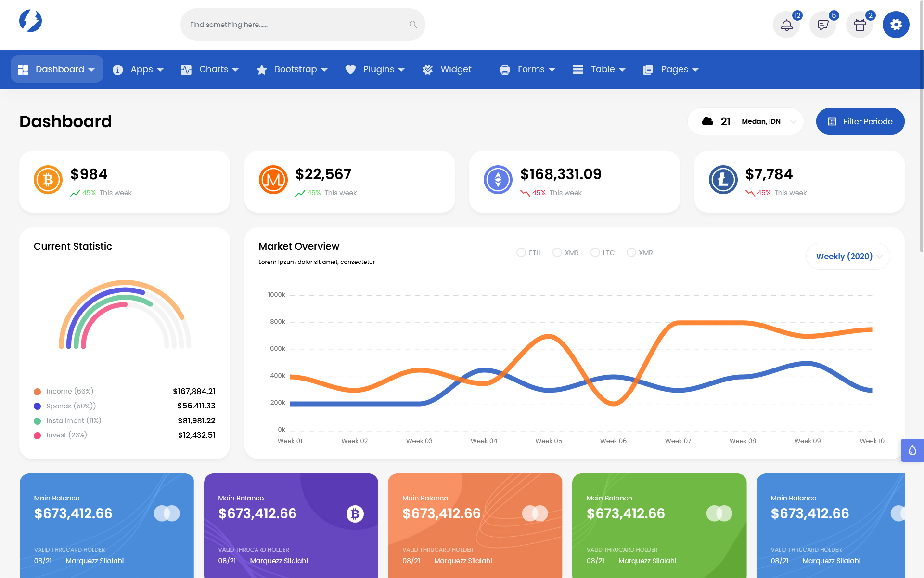The width and height of the screenshot is (924, 578).
Task: Click the gift box icon
Action: 860,25
